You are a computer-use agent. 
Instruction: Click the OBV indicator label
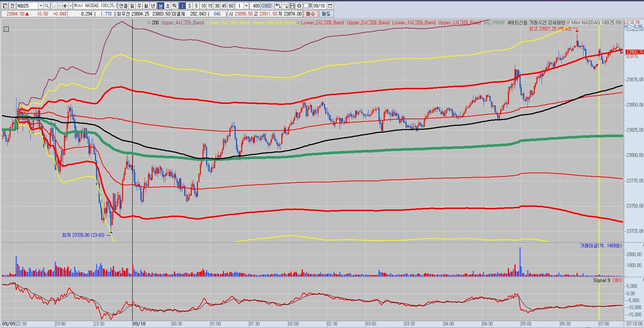pos(617,280)
